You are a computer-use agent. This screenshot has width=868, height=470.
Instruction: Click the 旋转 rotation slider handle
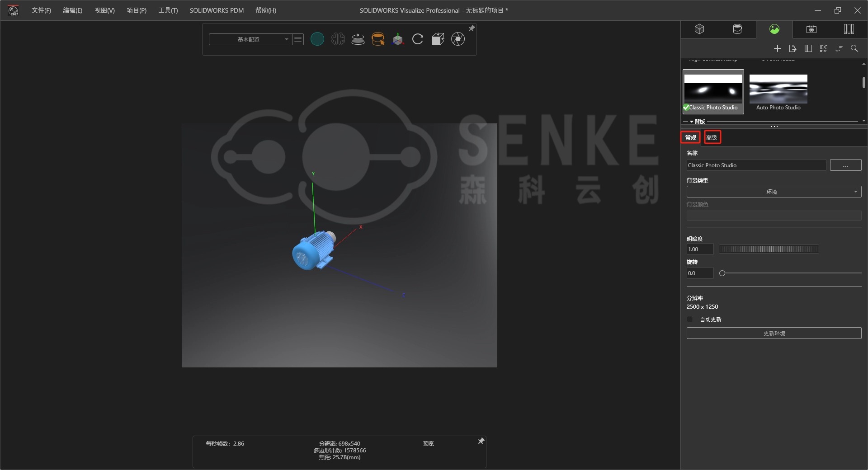point(722,273)
